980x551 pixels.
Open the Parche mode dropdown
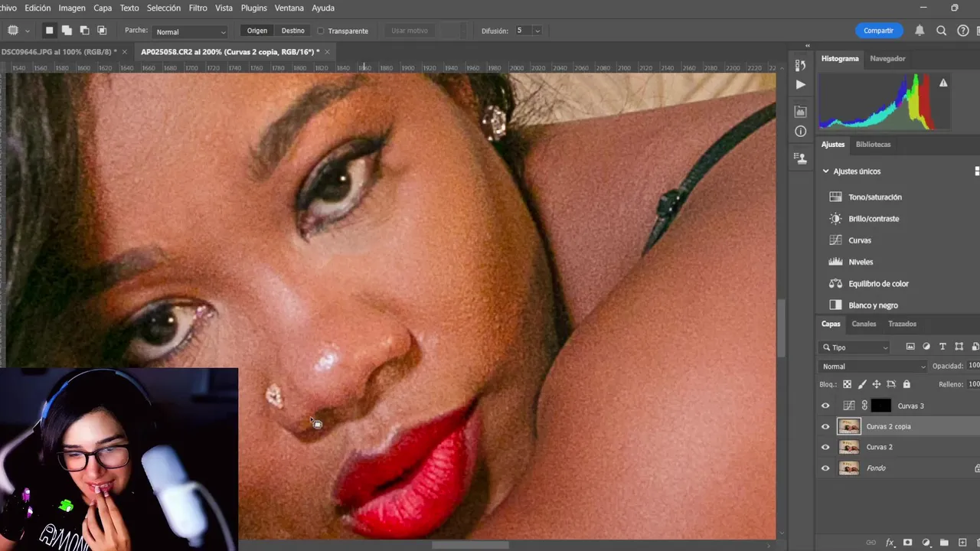click(x=191, y=31)
